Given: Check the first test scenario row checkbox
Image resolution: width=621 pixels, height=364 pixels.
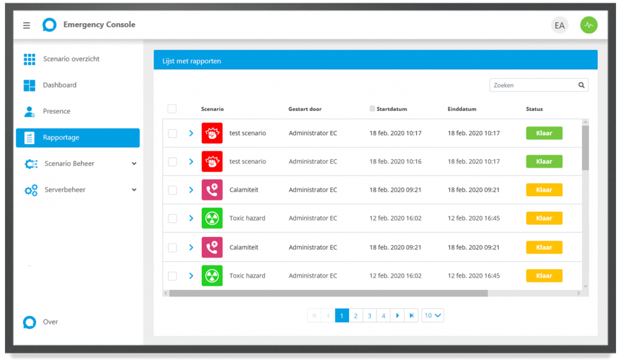Looking at the screenshot, I should (x=172, y=133).
